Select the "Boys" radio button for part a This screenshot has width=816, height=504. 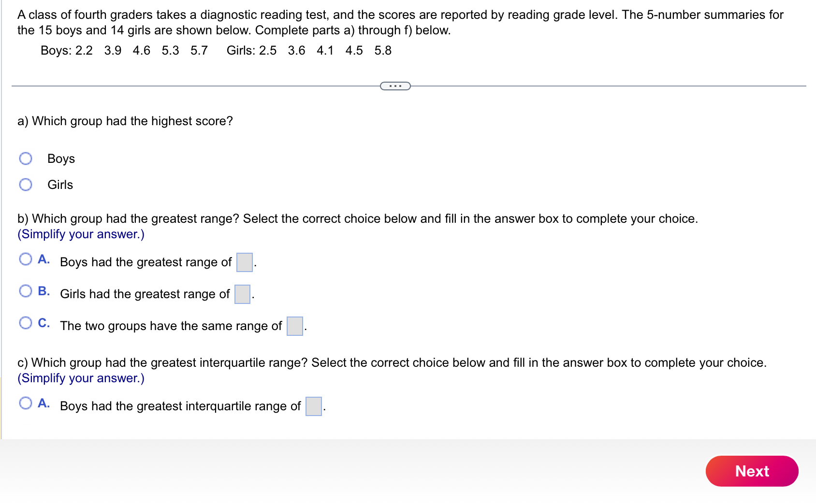pos(26,158)
